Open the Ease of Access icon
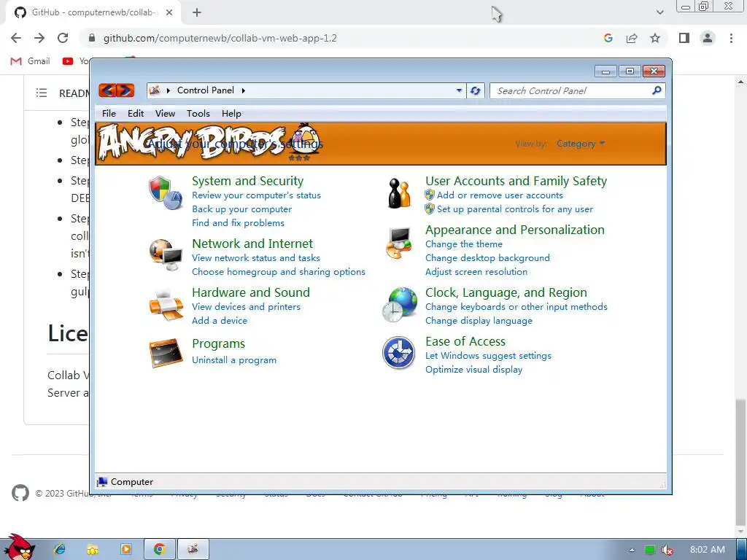Viewport: 747px width, 560px height. coord(399,353)
